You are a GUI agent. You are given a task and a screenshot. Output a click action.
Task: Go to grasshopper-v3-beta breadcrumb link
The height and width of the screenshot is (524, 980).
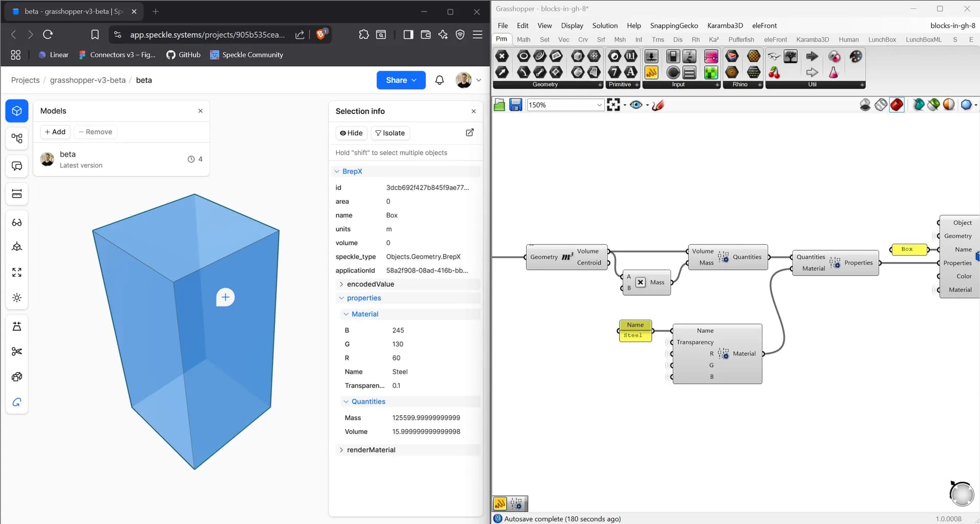(x=88, y=80)
